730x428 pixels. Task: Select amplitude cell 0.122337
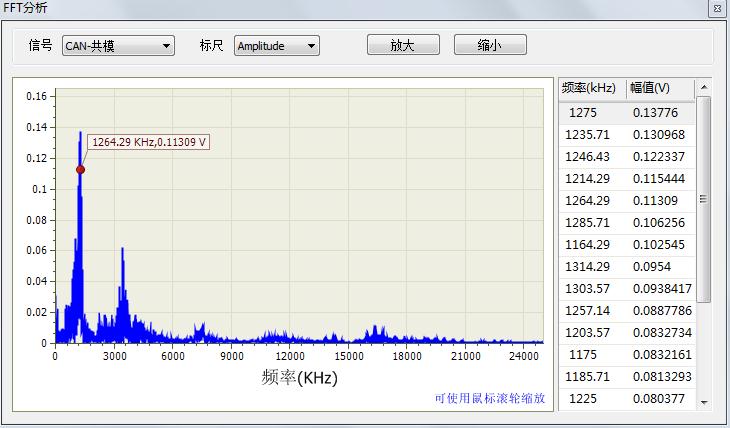click(x=659, y=156)
